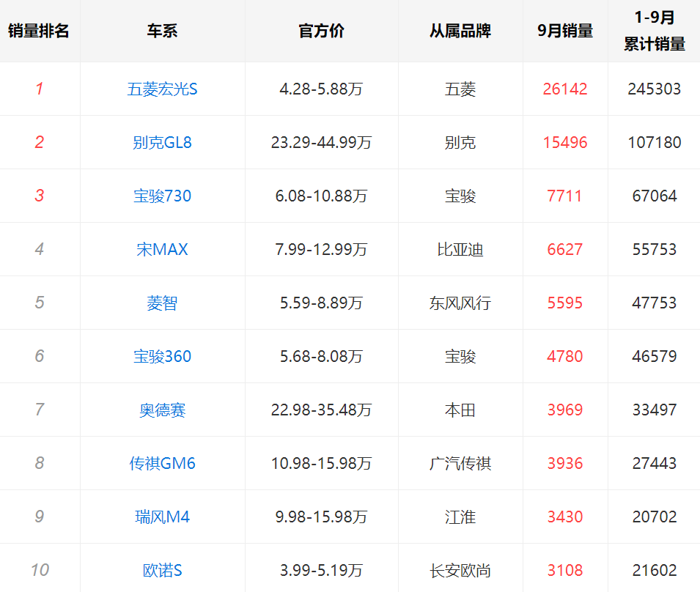Click the cumulative sales figure 245303
Image resolution: width=700 pixels, height=592 pixels.
coord(655,89)
